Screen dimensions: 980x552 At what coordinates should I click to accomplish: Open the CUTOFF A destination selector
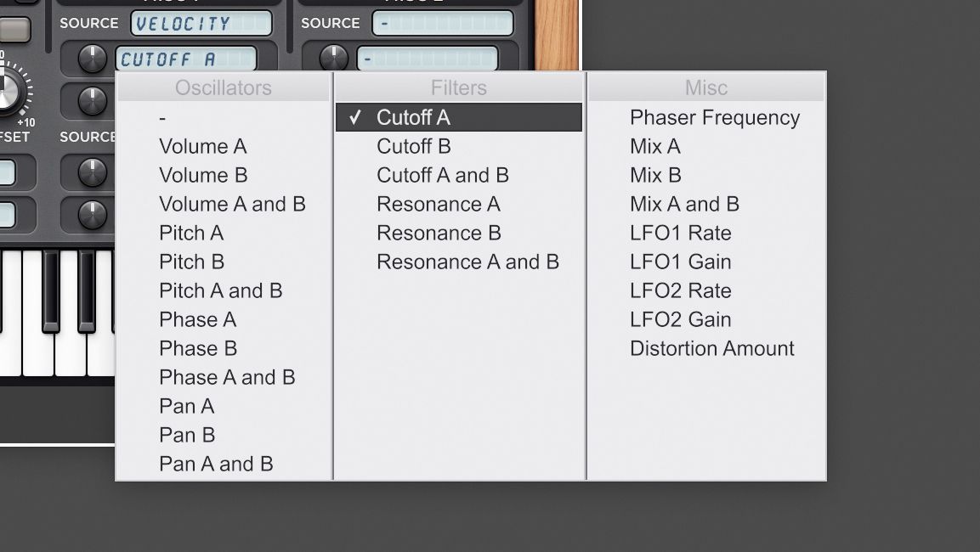point(189,58)
